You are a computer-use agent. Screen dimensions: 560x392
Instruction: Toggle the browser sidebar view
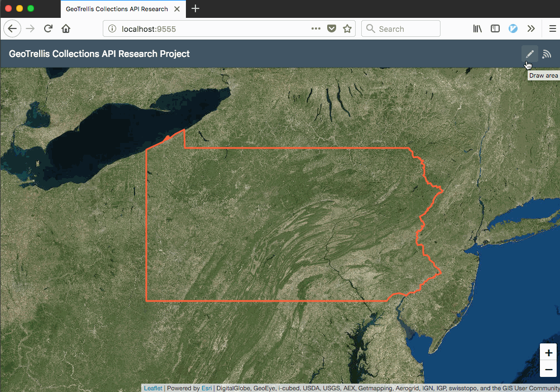(495, 28)
